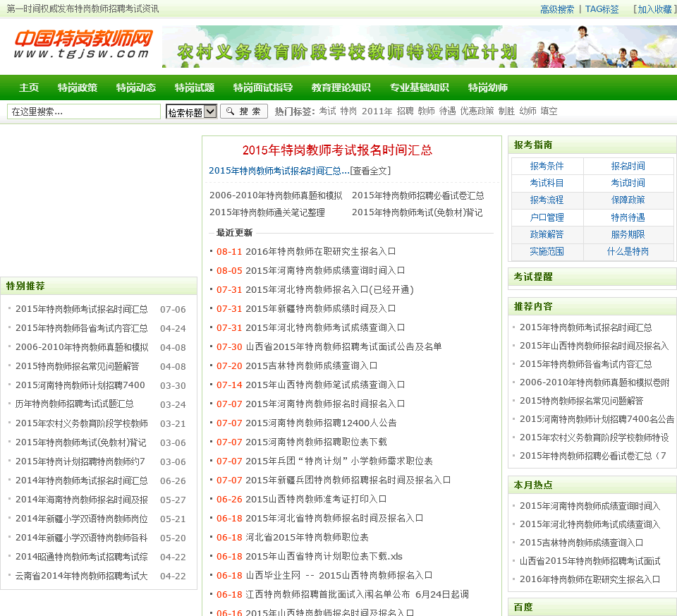Image resolution: width=677 pixels, height=616 pixels.
Task: Select 特岗试题 in the navigation bar
Action: tap(195, 87)
